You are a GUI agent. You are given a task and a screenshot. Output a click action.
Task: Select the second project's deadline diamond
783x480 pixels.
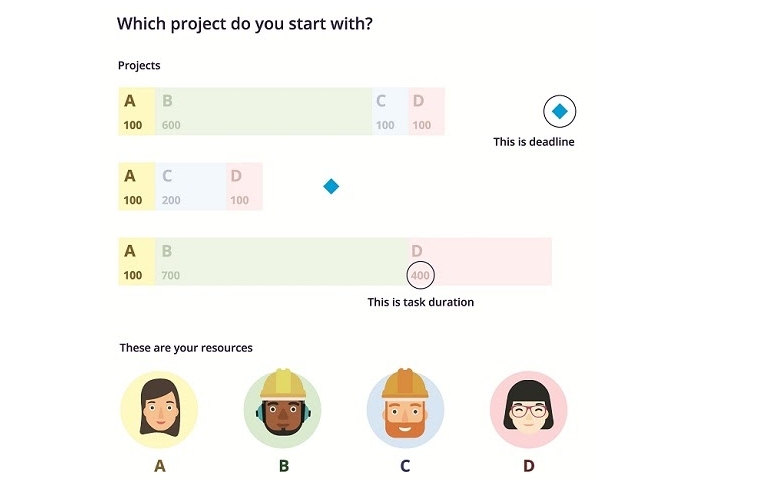[x=331, y=187]
